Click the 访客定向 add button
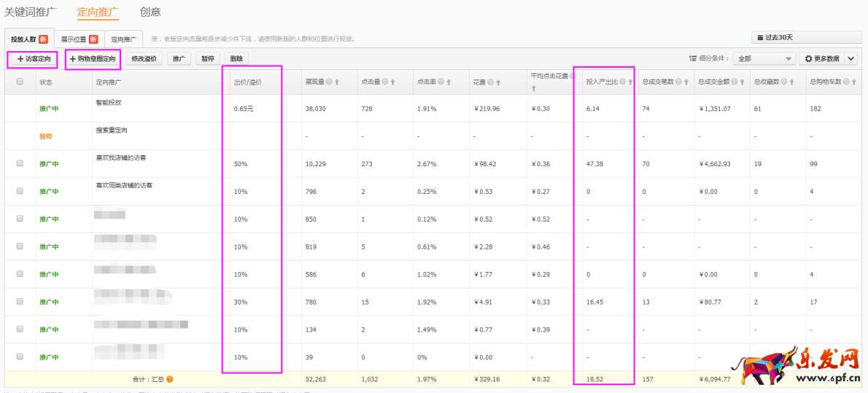Viewport: 868px width, 393px height. (33, 58)
